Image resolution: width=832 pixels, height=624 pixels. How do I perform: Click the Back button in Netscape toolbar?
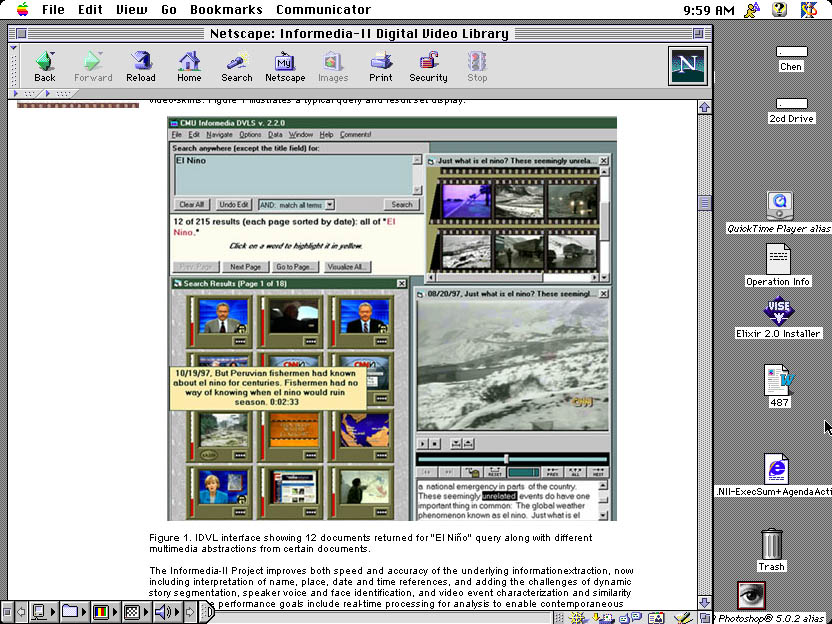tap(44, 66)
